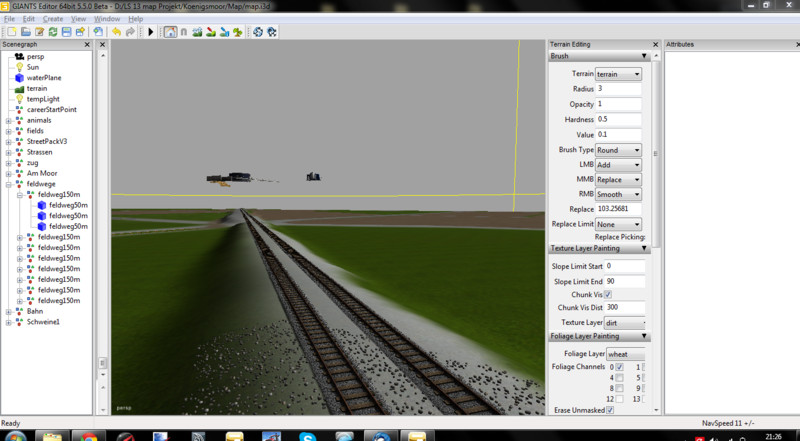Select the house-shaped toolbar icon

point(170,32)
